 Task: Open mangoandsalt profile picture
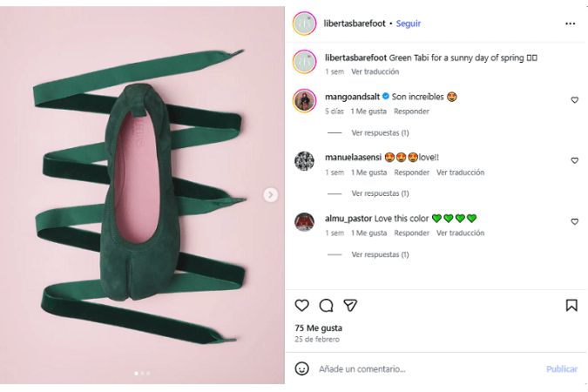pos(304,100)
